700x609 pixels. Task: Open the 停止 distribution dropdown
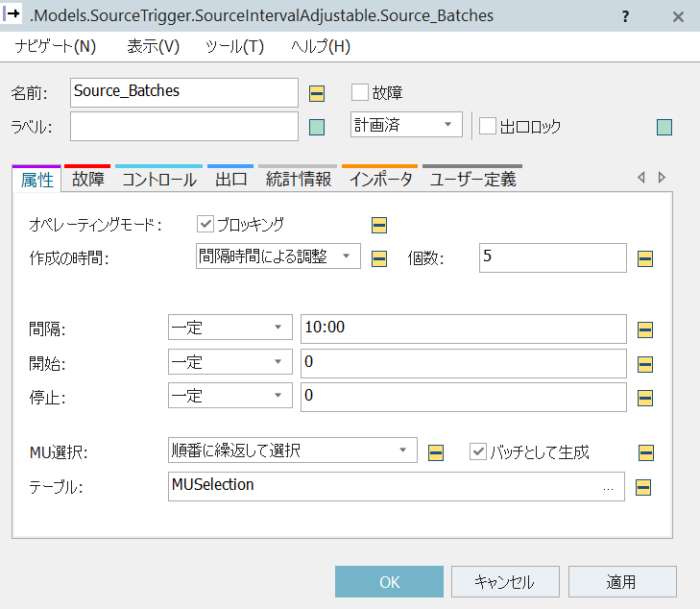pos(230,395)
